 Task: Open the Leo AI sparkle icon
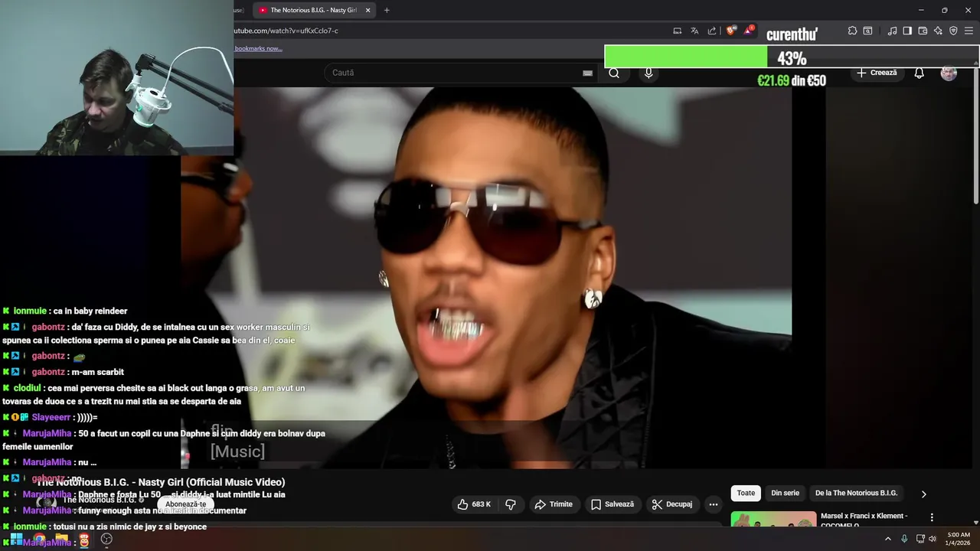[x=938, y=31]
